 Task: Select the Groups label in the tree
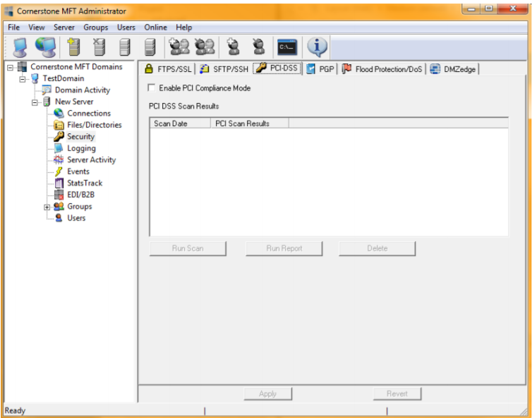[80, 207]
